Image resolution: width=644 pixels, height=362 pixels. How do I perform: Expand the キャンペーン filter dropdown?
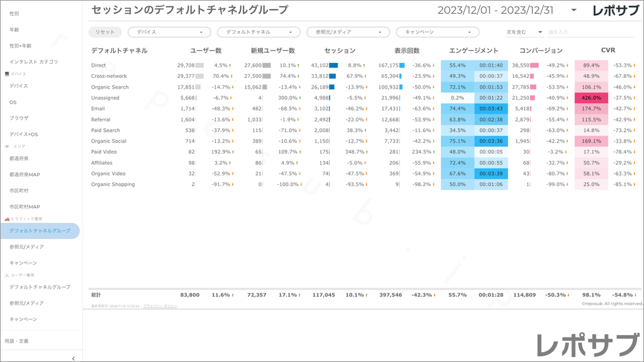(437, 32)
